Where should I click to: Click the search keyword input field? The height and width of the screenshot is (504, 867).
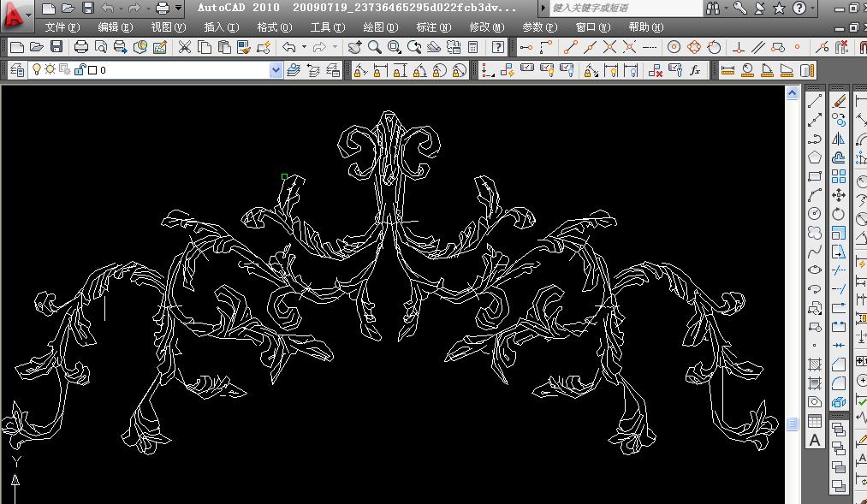(626, 8)
